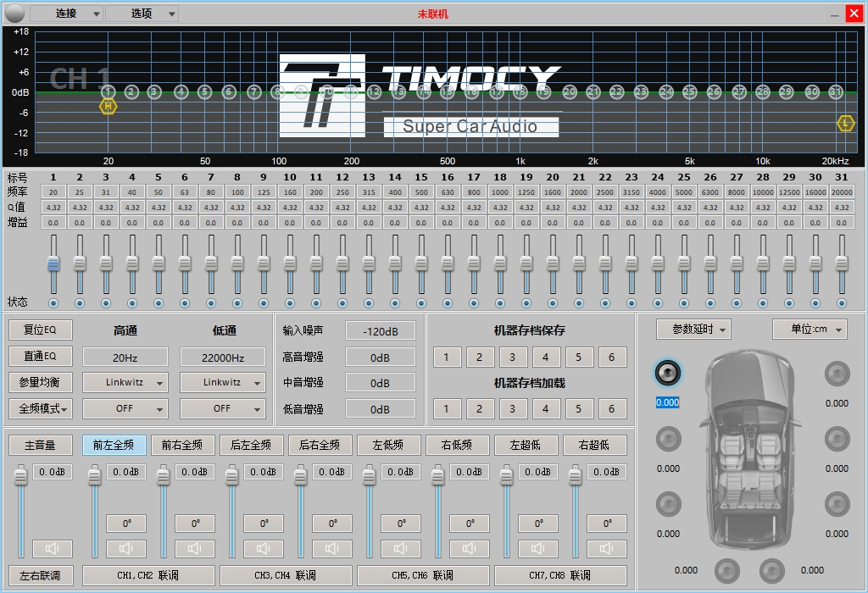Toggle the 状态 radio for band 21
This screenshot has width=868, height=593.
[578, 303]
